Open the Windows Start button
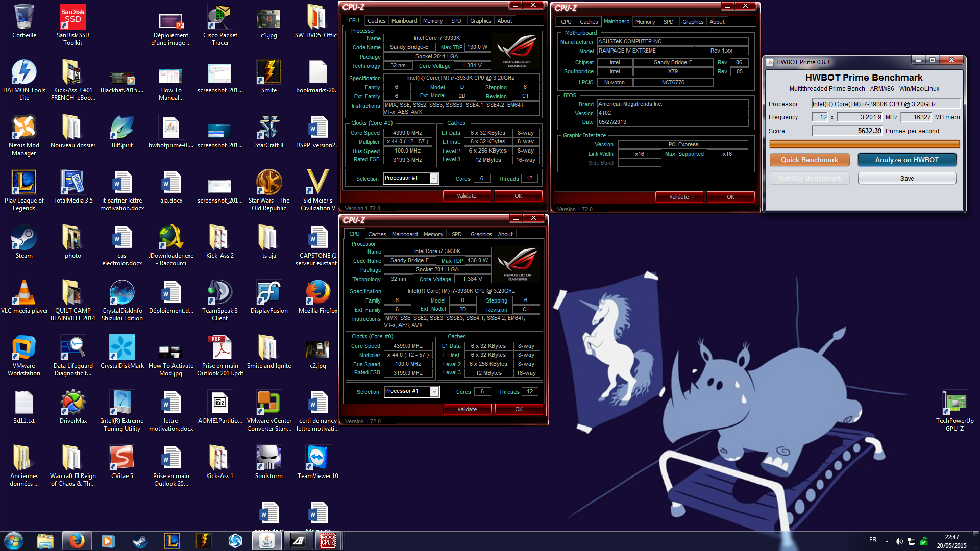 [x=14, y=541]
